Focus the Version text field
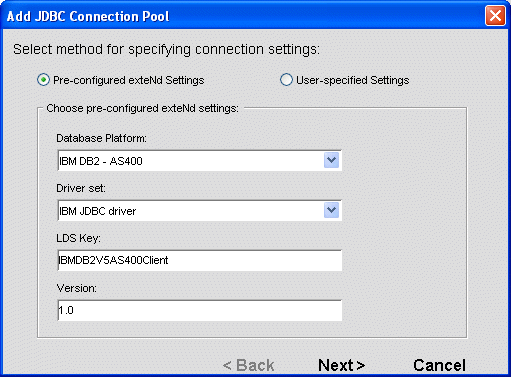The image size is (511, 377). pos(200,310)
